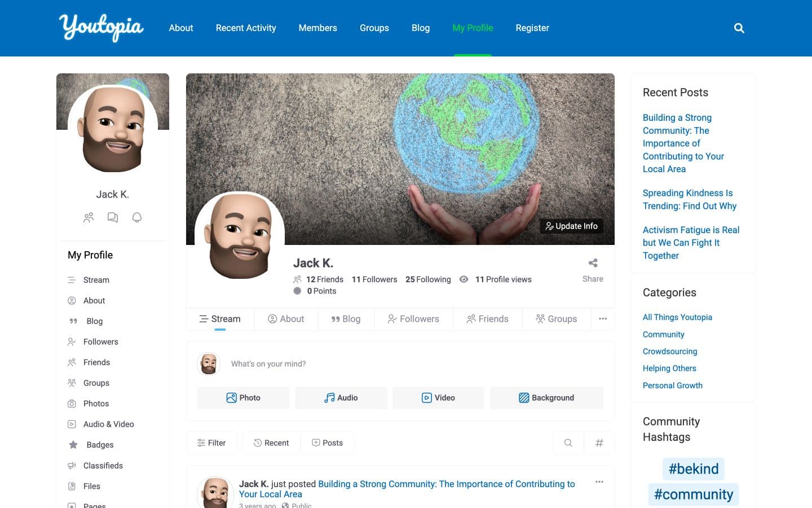Viewport: 812px width, 508px height.
Task: Select the Friends profile tab
Action: point(488,319)
